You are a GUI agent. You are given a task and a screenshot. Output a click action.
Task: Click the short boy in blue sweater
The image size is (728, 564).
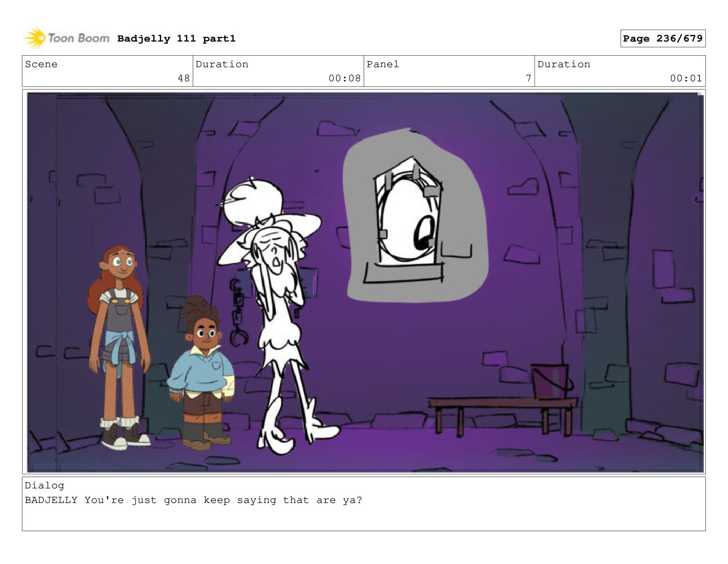point(201,373)
